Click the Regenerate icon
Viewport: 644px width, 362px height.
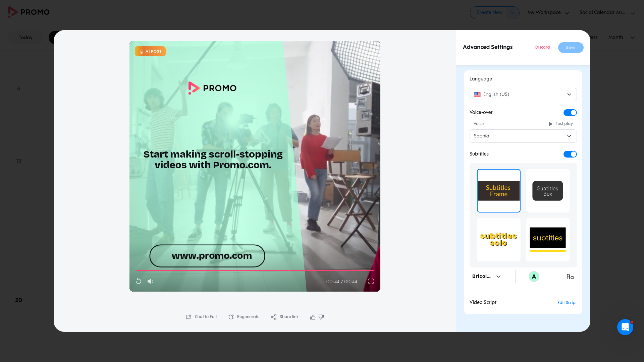[x=231, y=317]
